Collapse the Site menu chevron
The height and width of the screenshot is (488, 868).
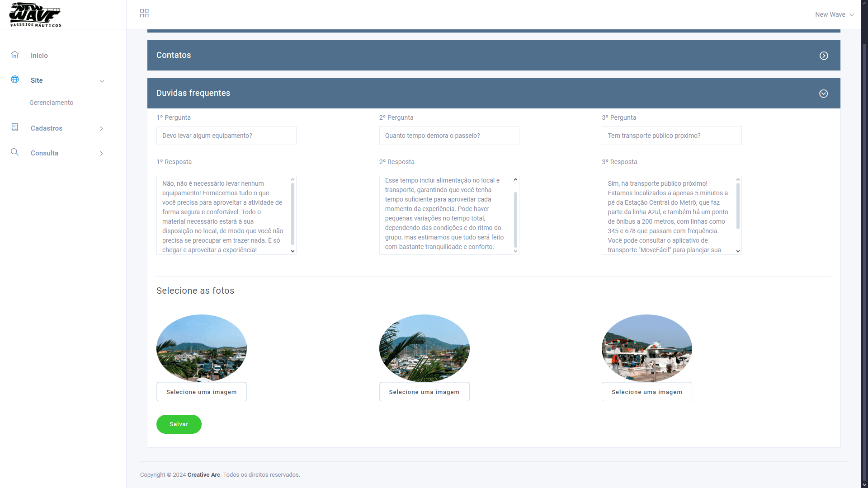pyautogui.click(x=102, y=81)
